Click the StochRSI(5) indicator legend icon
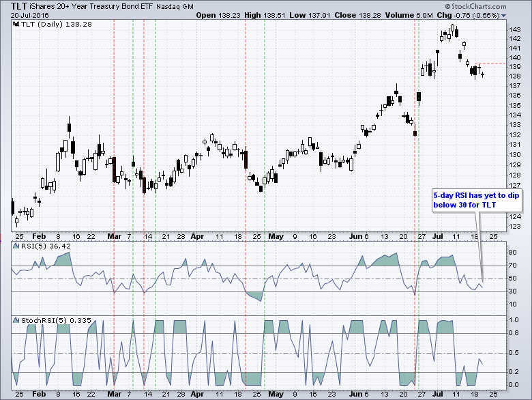This screenshot has width=532, height=400. (x=16, y=320)
